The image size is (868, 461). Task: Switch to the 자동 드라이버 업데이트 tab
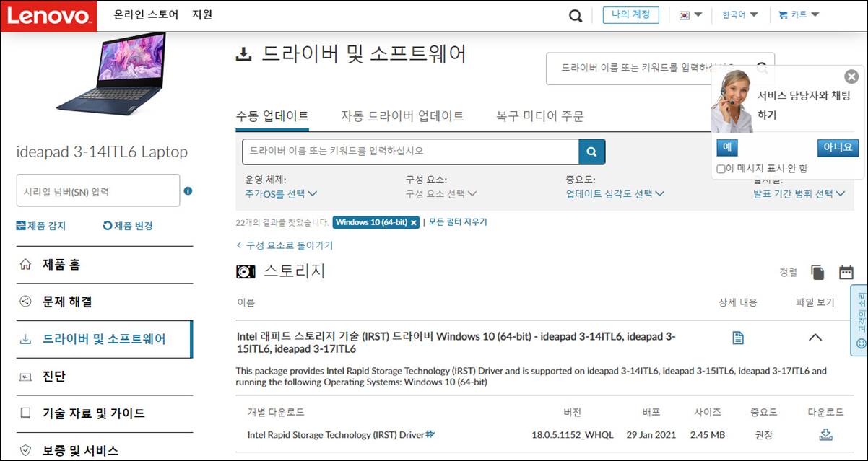(402, 116)
